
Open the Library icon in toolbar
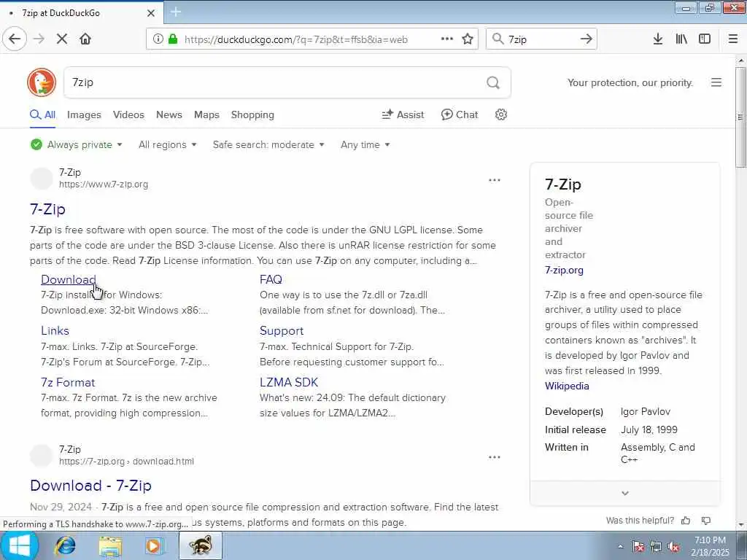tap(681, 39)
